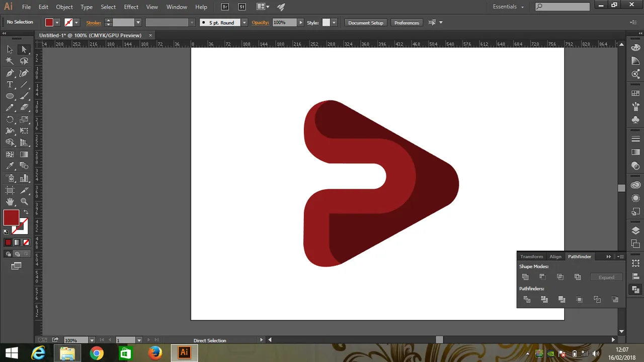Click the red Fill swatch in tools panel
This screenshot has width=644, height=362.
pos(11,218)
